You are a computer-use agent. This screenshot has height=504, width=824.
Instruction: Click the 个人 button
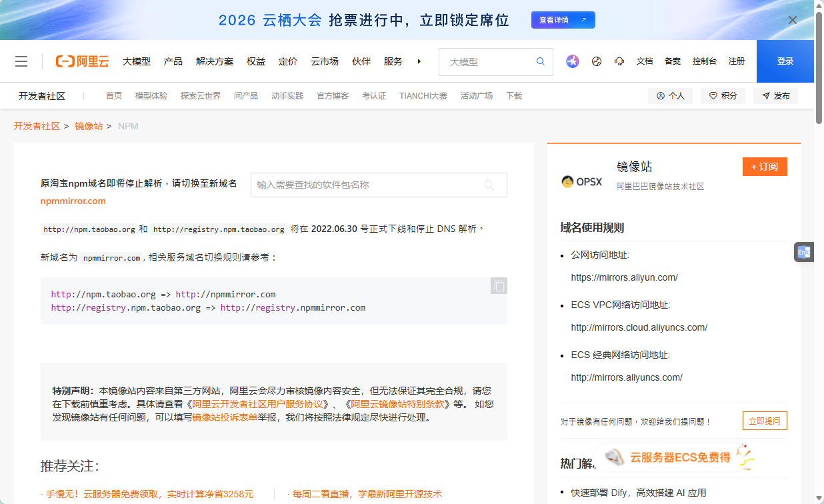click(x=670, y=96)
